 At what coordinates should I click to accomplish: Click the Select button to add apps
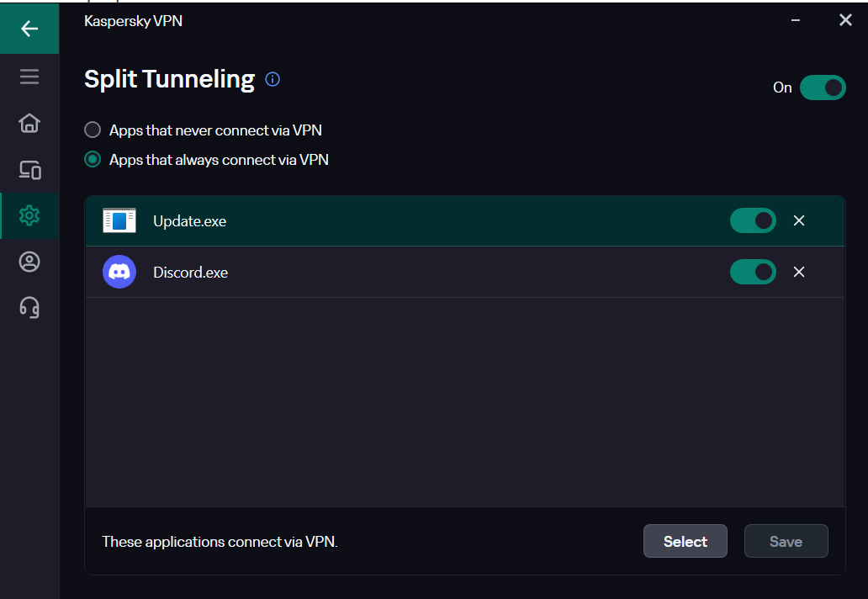pyautogui.click(x=685, y=541)
